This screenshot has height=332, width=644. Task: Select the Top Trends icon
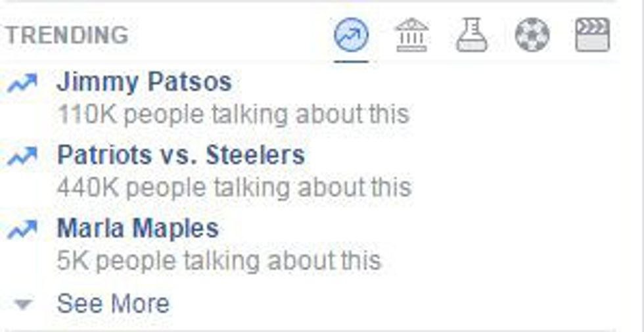(351, 35)
